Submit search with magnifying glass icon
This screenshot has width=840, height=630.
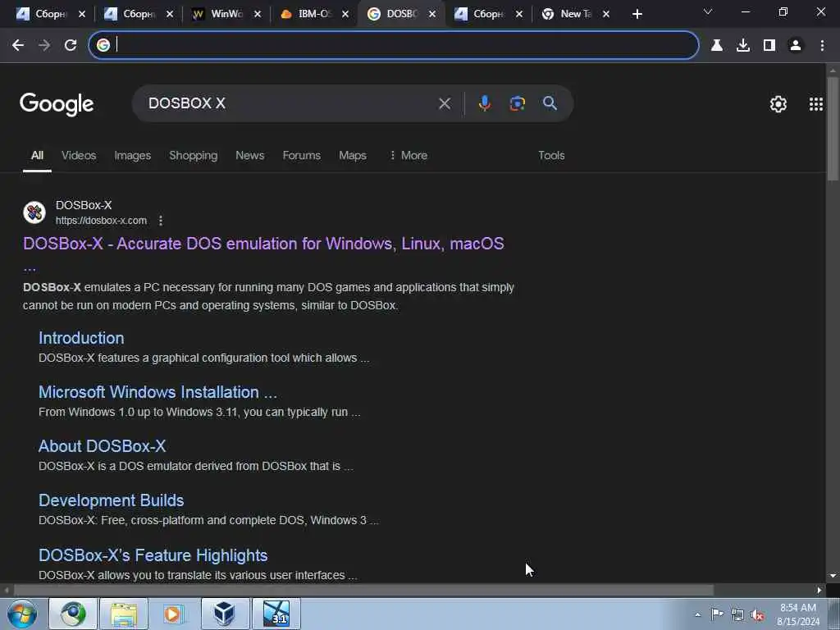(550, 103)
